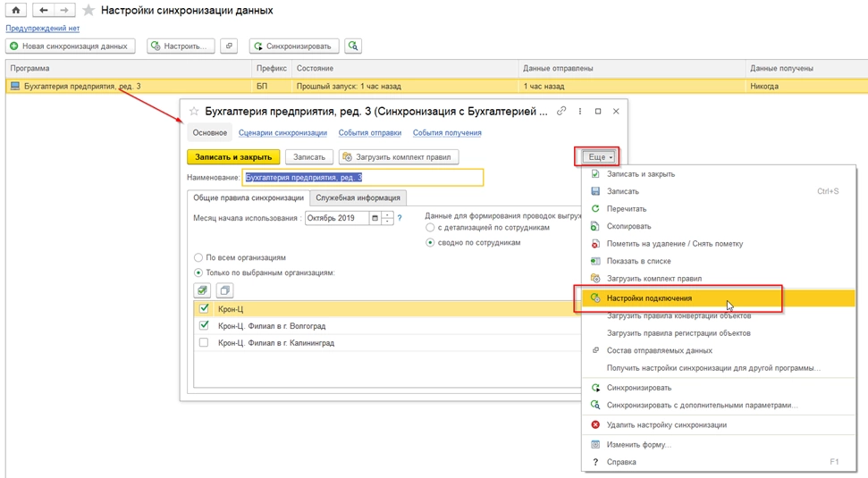Viewport: 868px width, 478px height.
Task: Open the Предупреждений нет link
Action: (x=43, y=29)
